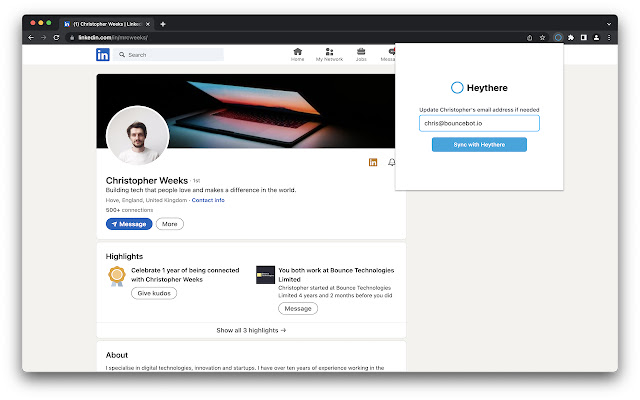Reload the page with refresh icon
Screen dimensions: 640x400
tap(56, 38)
